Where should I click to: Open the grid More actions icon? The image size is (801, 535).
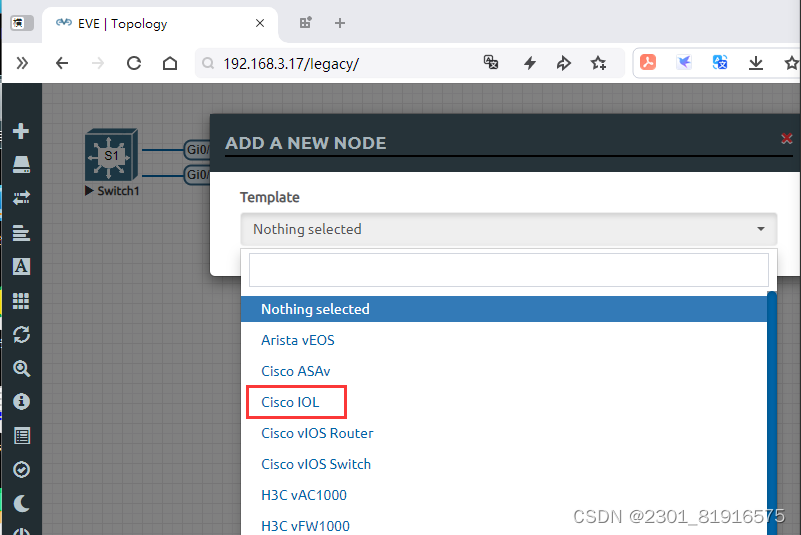point(21,300)
